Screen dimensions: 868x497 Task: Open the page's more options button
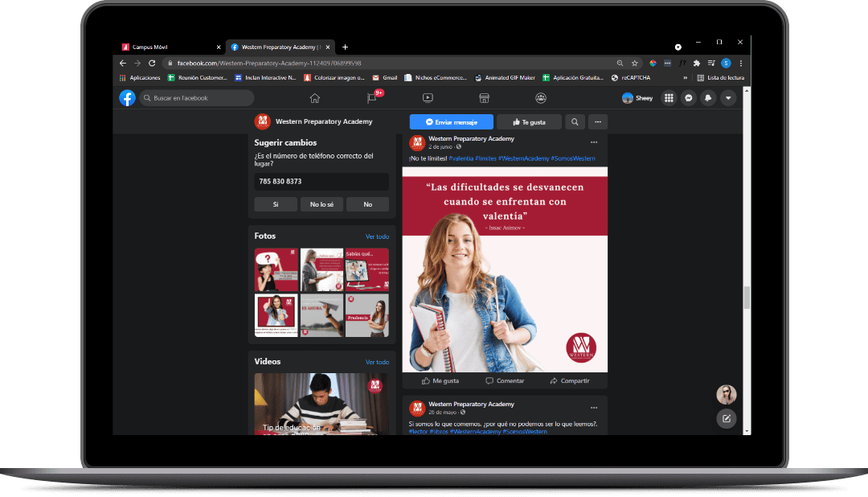(598, 122)
